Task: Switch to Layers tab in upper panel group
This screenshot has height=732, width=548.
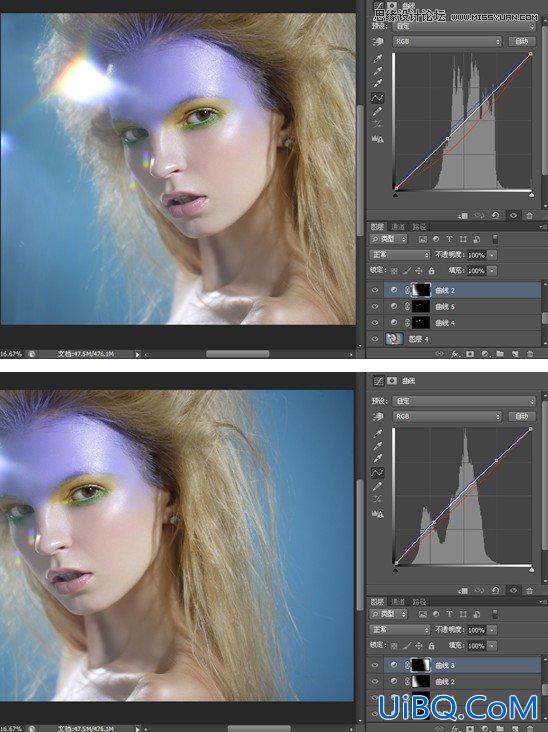Action: [378, 226]
